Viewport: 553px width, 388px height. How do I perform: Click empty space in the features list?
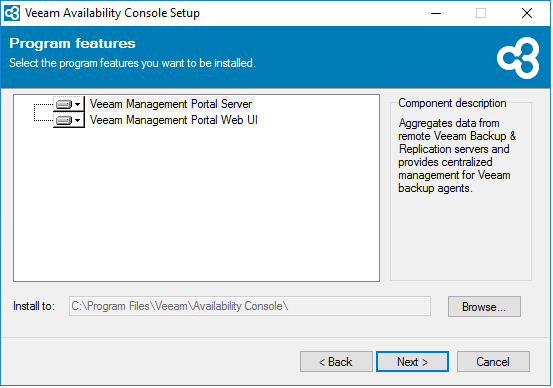coord(196,205)
